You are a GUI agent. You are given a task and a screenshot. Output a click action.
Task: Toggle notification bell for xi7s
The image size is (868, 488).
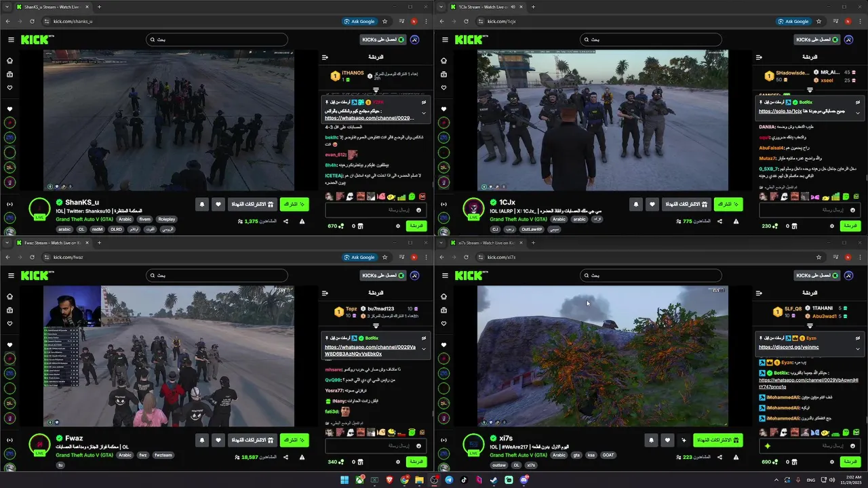651,440
